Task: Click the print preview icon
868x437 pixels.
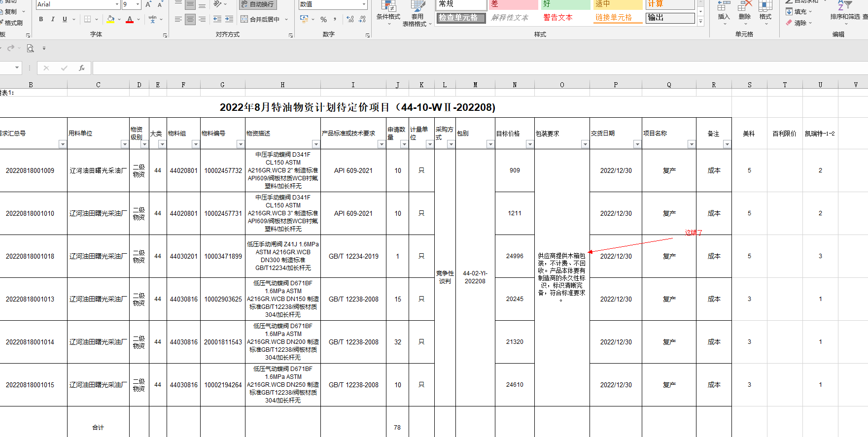Action: click(30, 48)
